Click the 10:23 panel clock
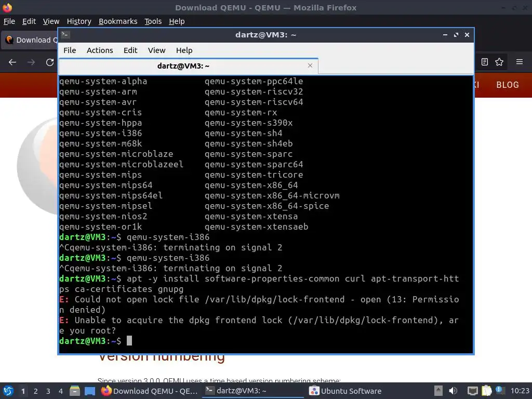This screenshot has width=532, height=399. pyautogui.click(x=520, y=391)
